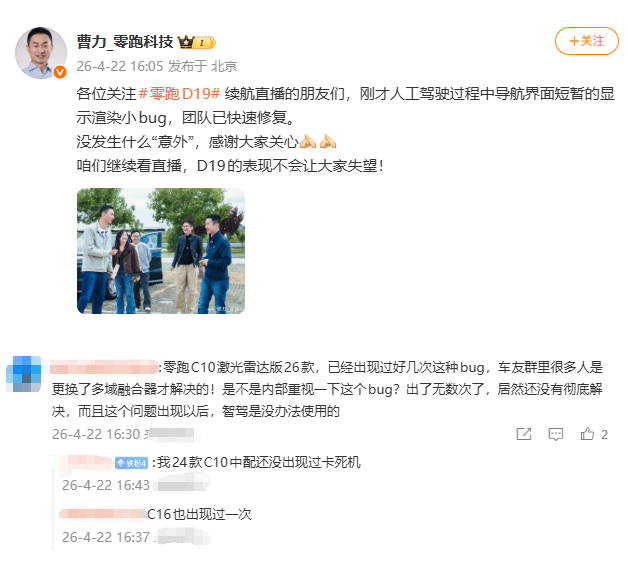Follow the poster with +关注 button
This screenshot has width=628, height=568.
pyautogui.click(x=586, y=41)
